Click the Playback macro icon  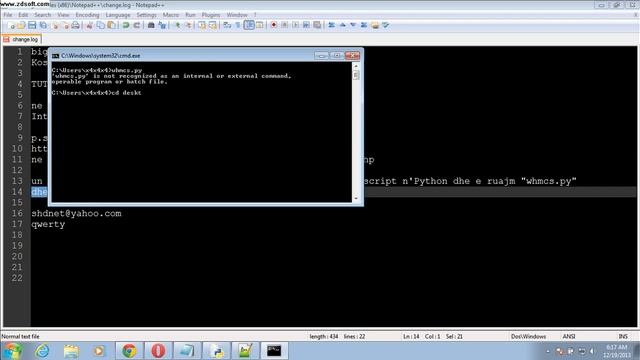click(296, 25)
